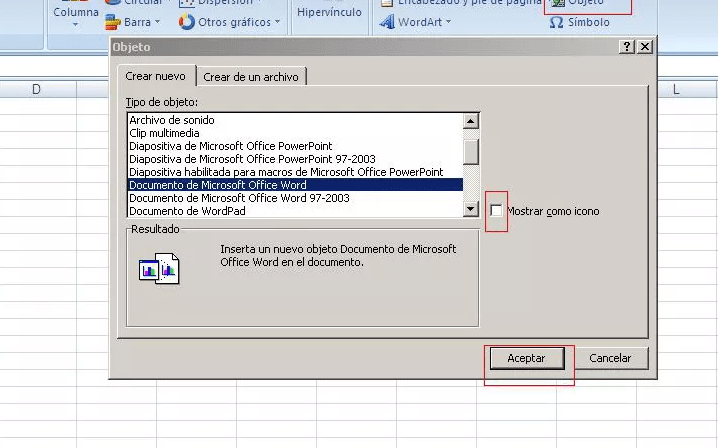Click the dialog help question mark button
The width and height of the screenshot is (718, 448).
point(626,46)
